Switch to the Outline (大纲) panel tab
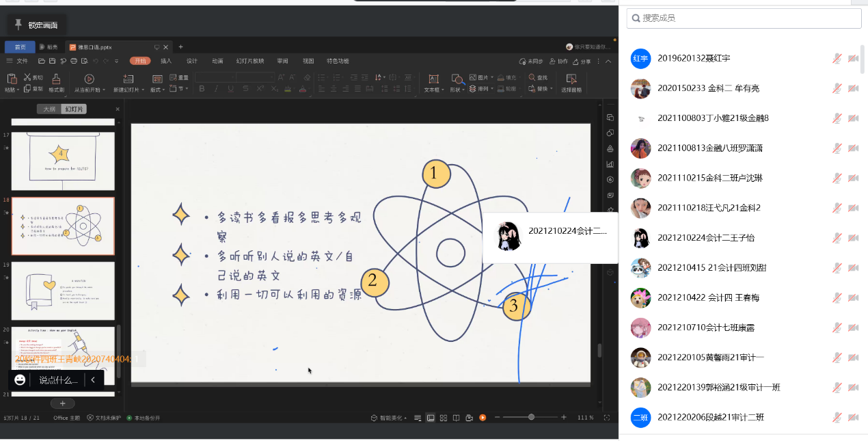 click(x=49, y=109)
